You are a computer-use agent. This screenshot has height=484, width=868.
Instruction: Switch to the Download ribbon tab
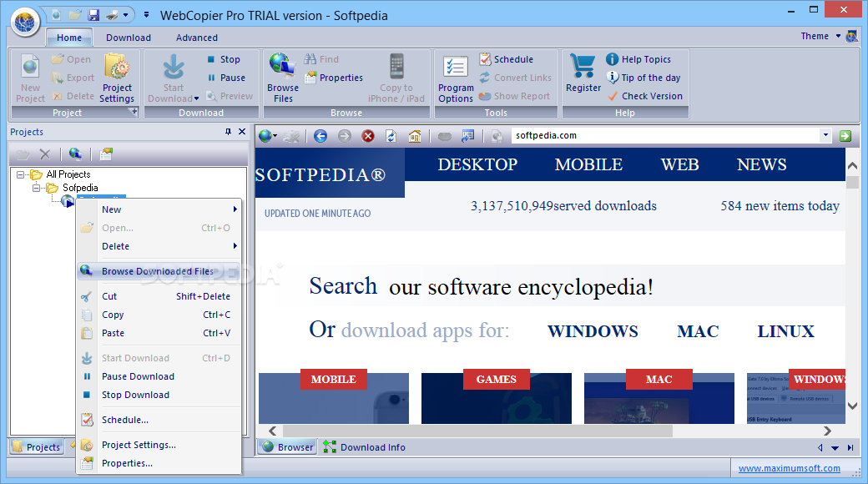click(x=129, y=38)
